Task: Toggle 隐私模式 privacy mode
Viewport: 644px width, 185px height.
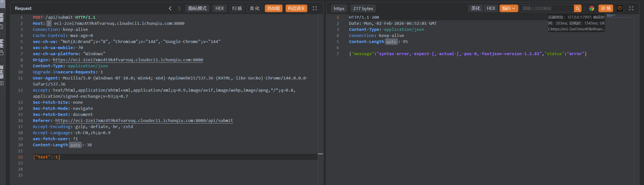Action: point(197,8)
